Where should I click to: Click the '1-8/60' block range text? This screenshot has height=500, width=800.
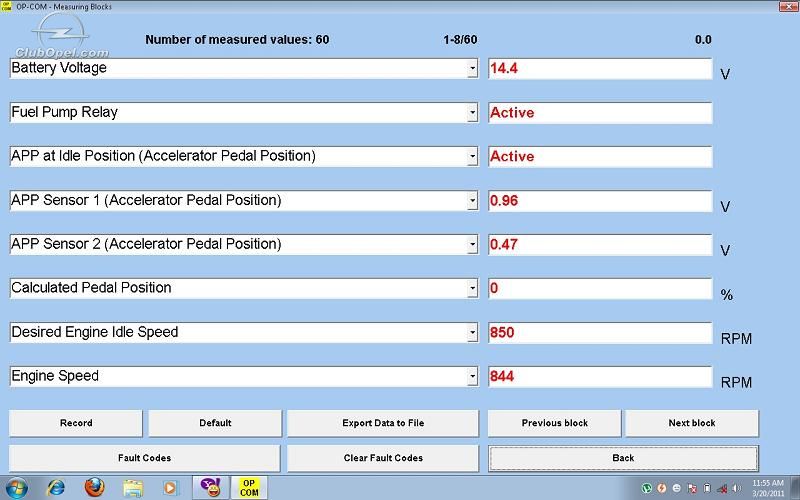pyautogui.click(x=460, y=40)
